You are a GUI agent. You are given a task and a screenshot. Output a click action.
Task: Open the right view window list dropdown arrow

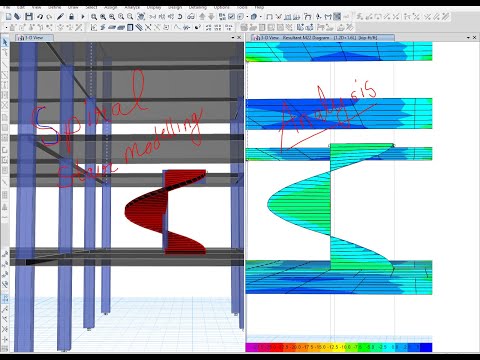[x=468, y=38]
